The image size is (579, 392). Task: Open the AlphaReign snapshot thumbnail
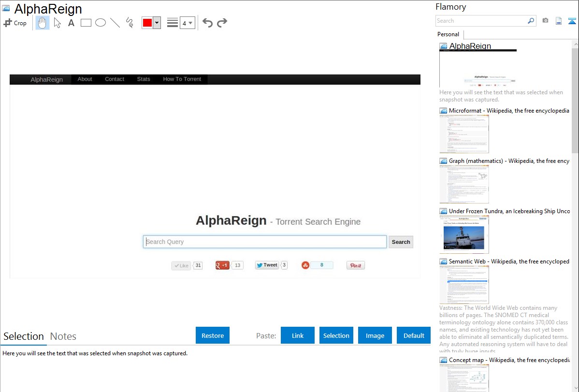click(x=478, y=68)
